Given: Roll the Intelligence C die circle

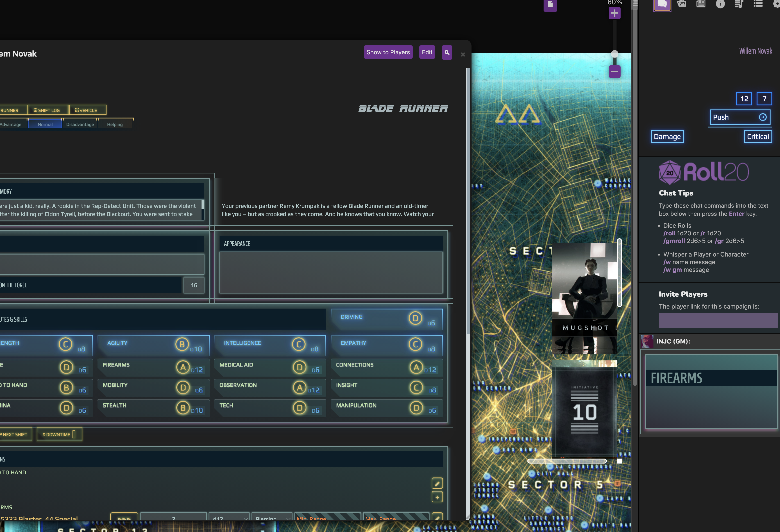Looking at the screenshot, I should 299,344.
